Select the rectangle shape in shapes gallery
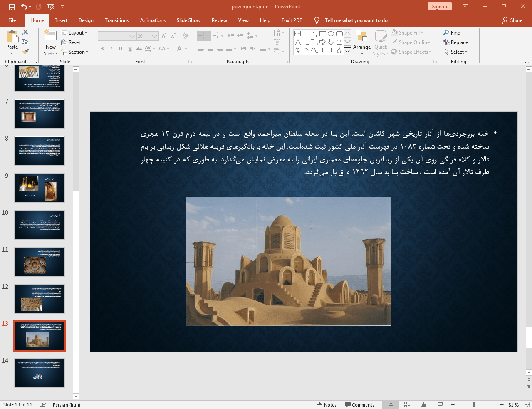The height and width of the screenshot is (409, 532). coord(323,34)
